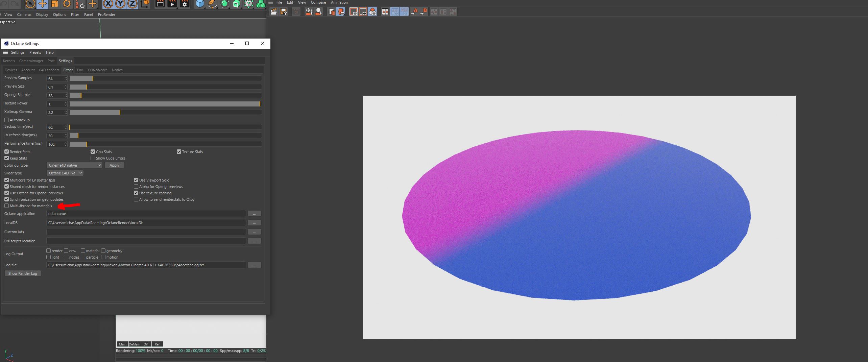Image resolution: width=868 pixels, height=362 pixels.
Task: Click the Set as A icon
Action: click(x=414, y=12)
